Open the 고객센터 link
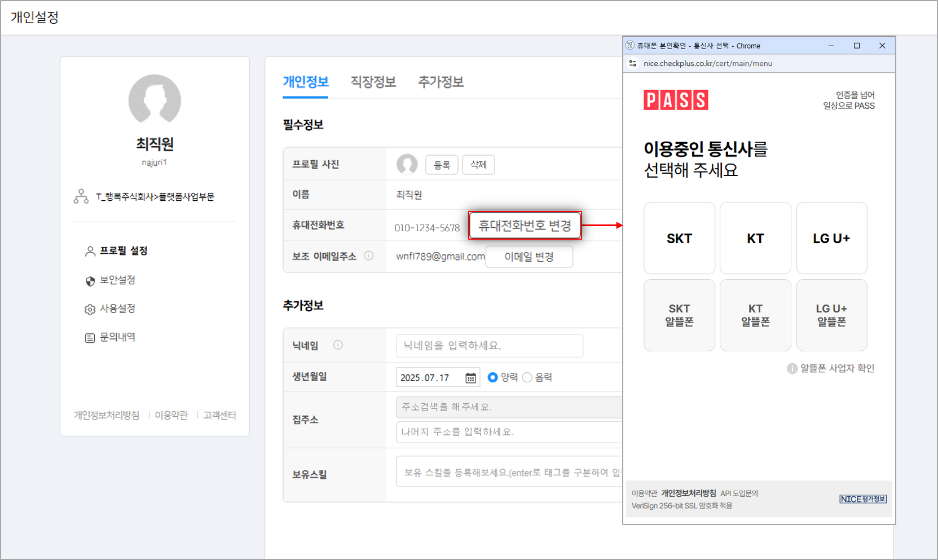Screen dimensions: 938x560 219,415
